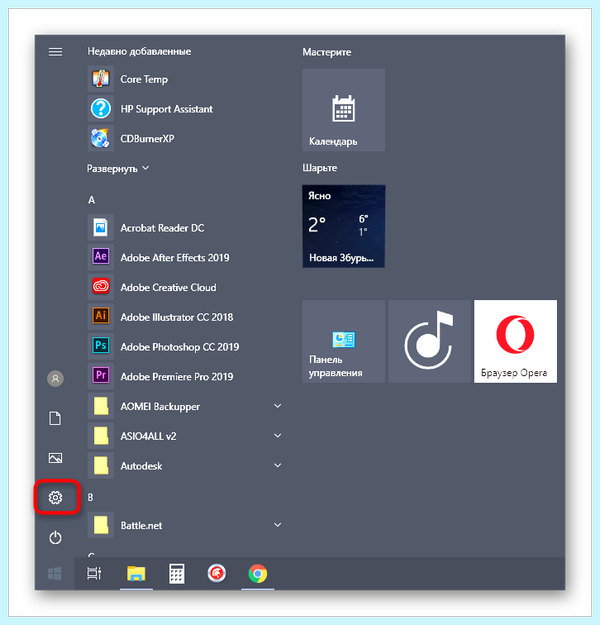The image size is (600, 625).
Task: Launch Calculator from taskbar
Action: click(177, 574)
